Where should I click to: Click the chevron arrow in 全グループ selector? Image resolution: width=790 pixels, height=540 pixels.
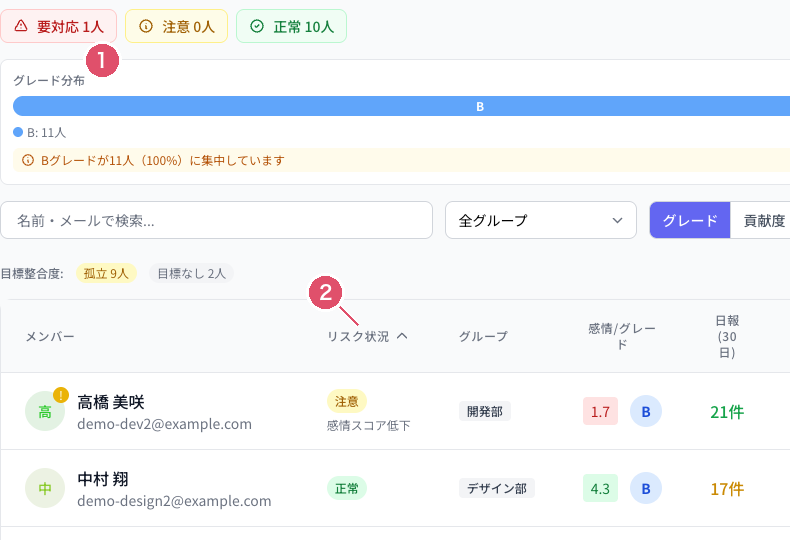coord(617,221)
